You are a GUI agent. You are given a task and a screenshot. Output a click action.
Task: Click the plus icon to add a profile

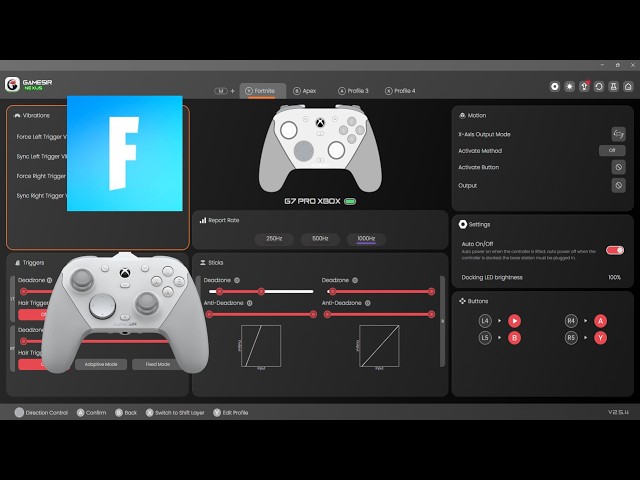click(233, 91)
